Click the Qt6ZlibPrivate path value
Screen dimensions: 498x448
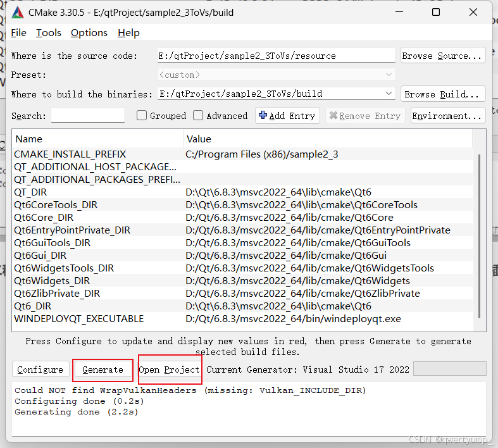[x=302, y=294]
